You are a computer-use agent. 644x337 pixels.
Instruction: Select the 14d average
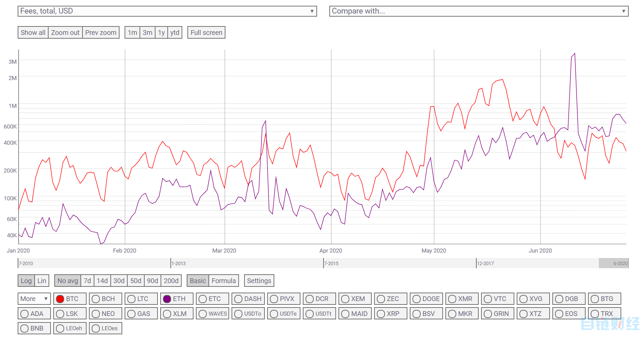[102, 281]
